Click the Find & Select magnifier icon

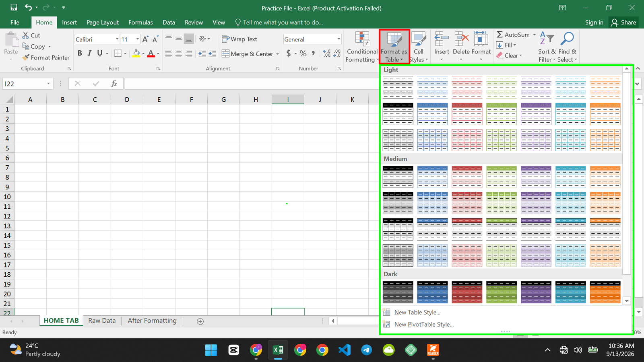(x=567, y=39)
